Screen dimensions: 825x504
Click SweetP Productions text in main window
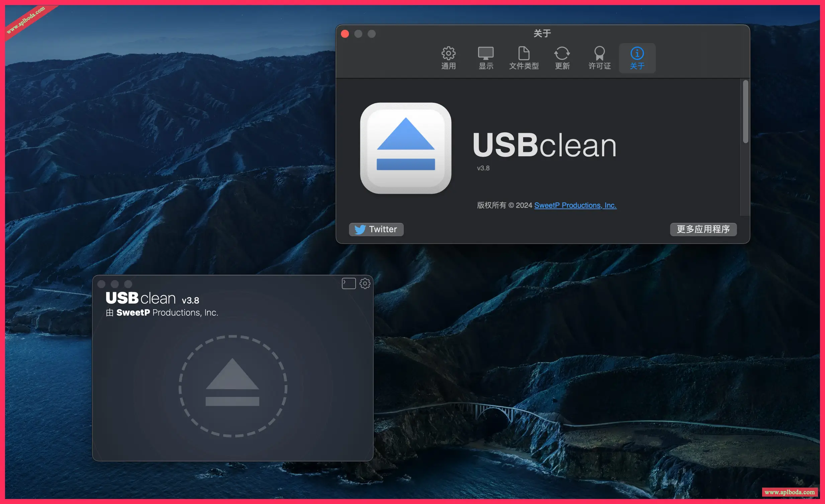[167, 313]
